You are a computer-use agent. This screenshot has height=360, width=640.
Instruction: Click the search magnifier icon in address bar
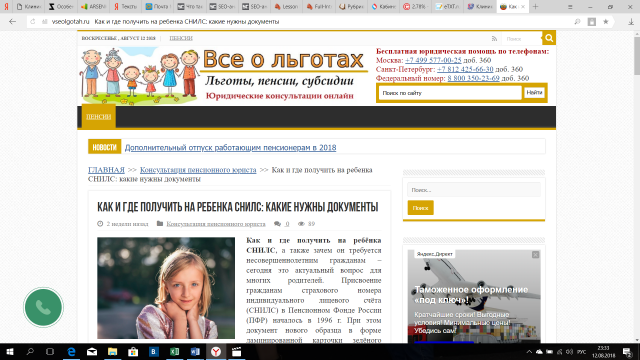tap(577, 22)
